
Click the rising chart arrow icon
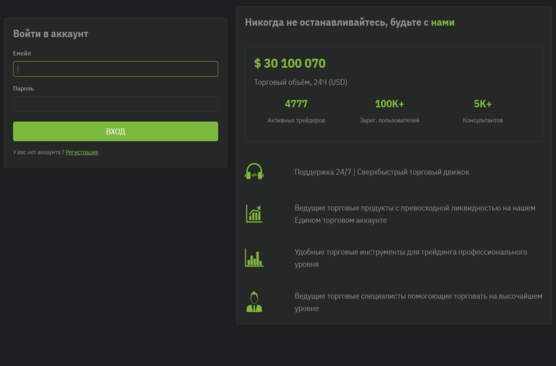pos(254,214)
